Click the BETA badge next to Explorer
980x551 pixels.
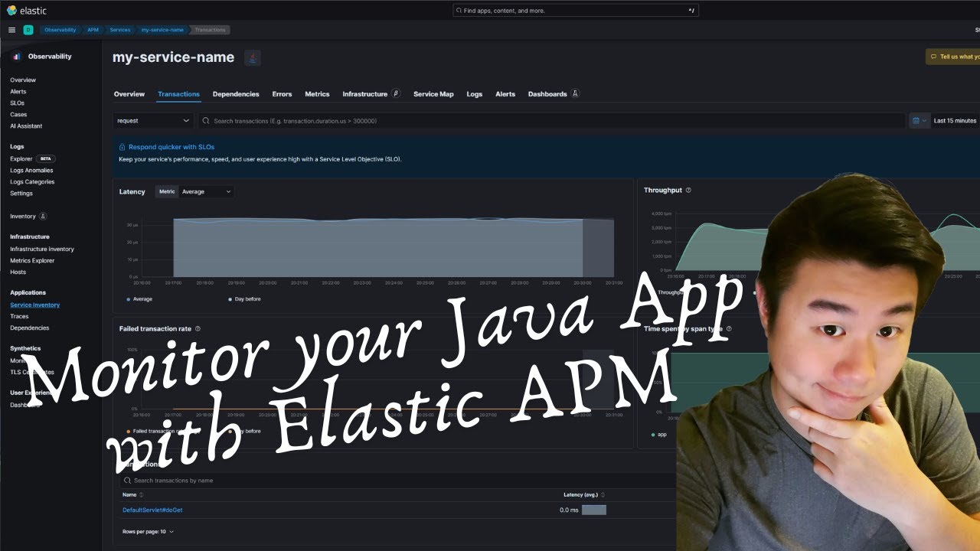pos(45,158)
